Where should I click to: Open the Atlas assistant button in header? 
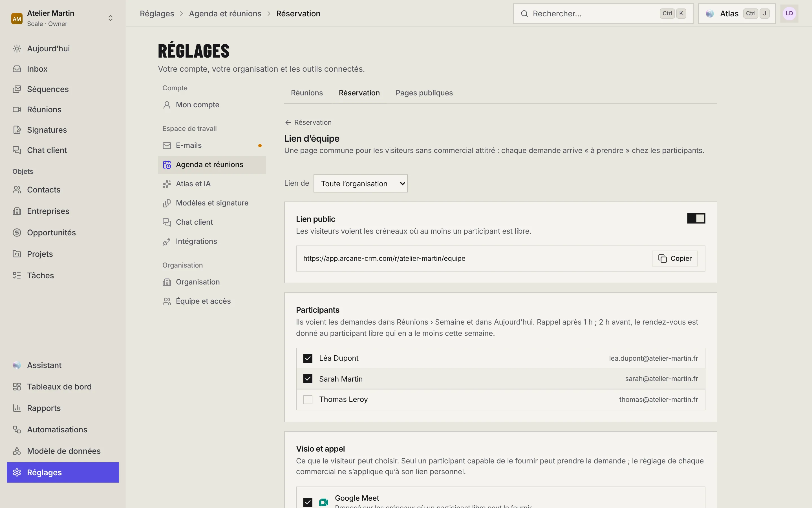[x=737, y=14]
